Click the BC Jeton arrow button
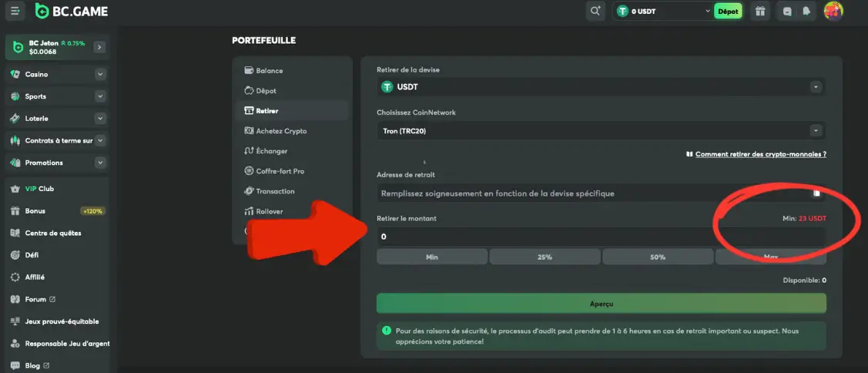The height and width of the screenshot is (373, 868). click(99, 47)
